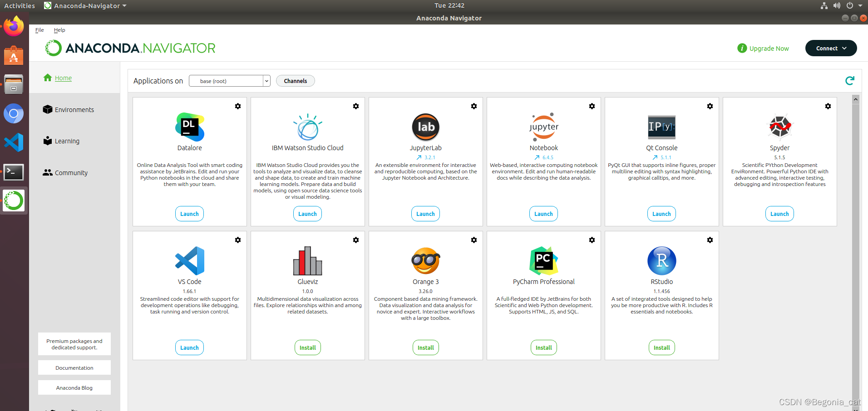Open the Glueviz tile gear options
Viewport: 868px width, 411px height.
[x=356, y=240]
